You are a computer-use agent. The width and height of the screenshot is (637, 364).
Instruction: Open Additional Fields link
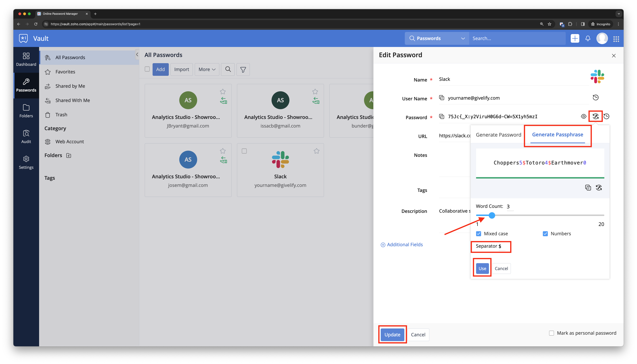[x=401, y=245]
